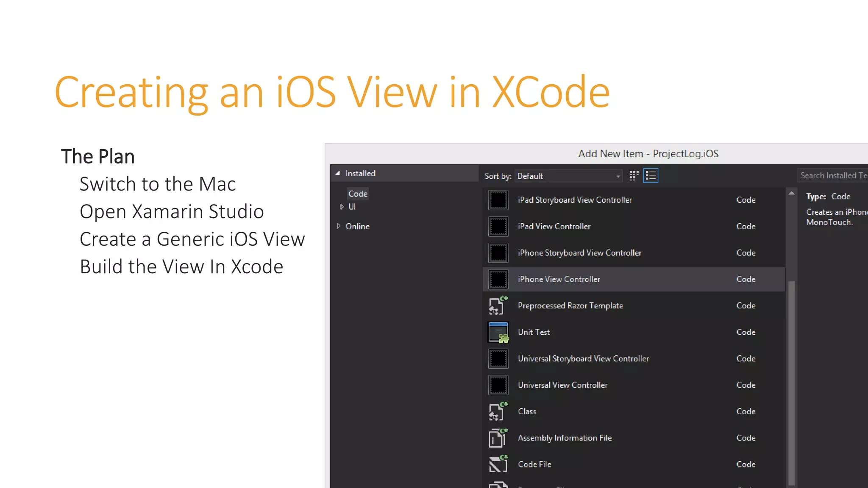868x488 pixels.
Task: Choose the Class template name
Action: 527,412
